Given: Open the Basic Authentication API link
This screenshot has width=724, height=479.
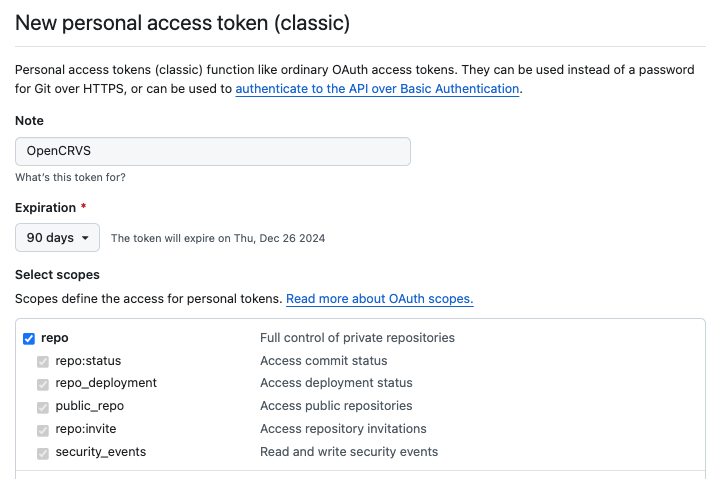Looking at the screenshot, I should point(377,89).
